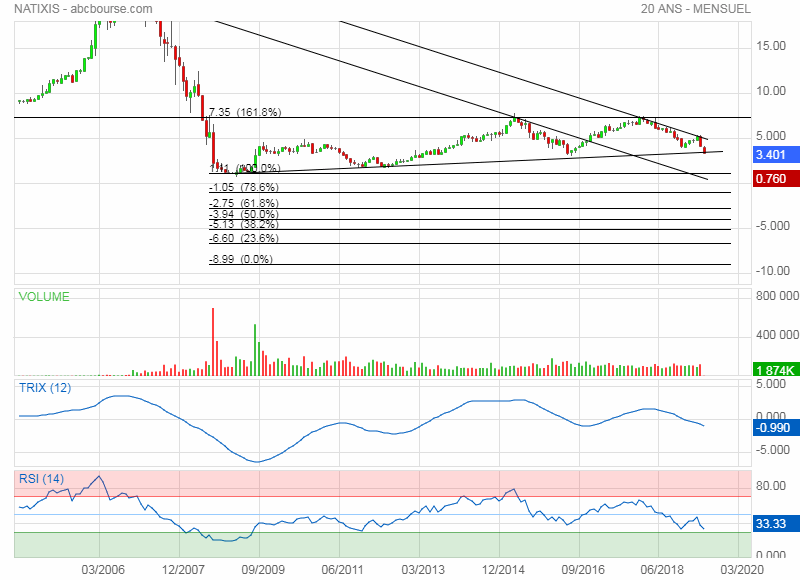Click the -8.99 (0.0%) Fibonacci label
Screen dimensions: 800x580
pos(241,259)
